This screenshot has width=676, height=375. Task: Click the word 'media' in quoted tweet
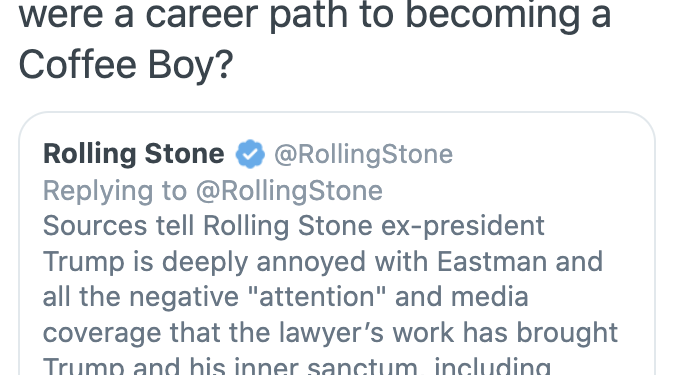[490, 297]
